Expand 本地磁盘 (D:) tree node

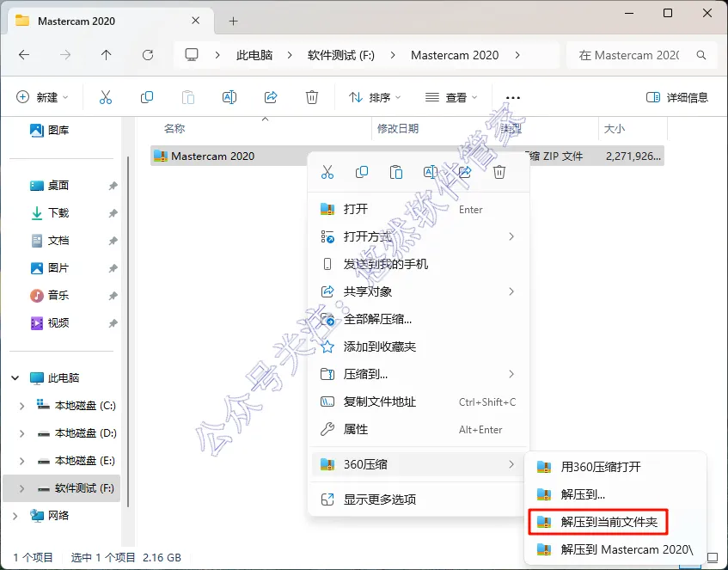tap(21, 433)
